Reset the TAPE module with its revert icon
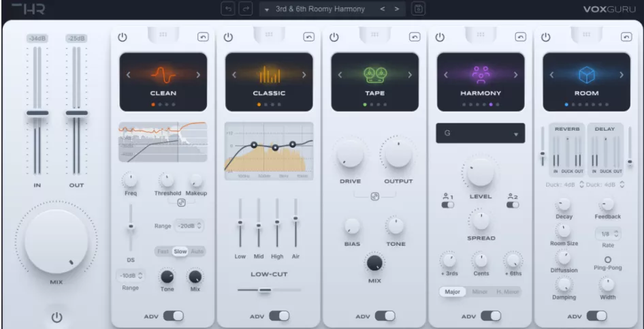 click(415, 37)
